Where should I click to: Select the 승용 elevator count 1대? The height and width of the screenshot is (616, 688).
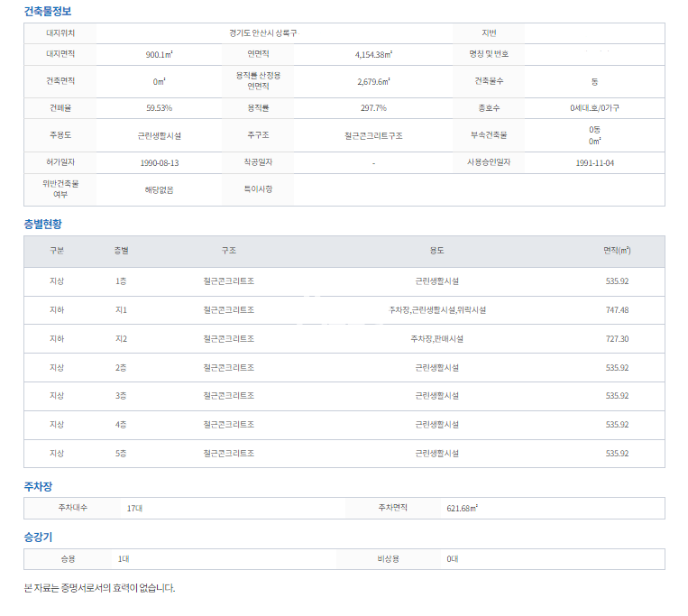coord(124,559)
